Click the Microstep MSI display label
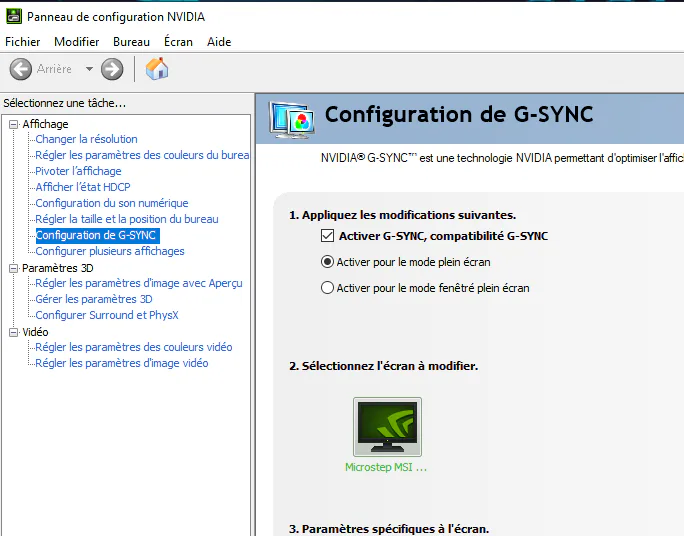This screenshot has height=536, width=684. [386, 467]
